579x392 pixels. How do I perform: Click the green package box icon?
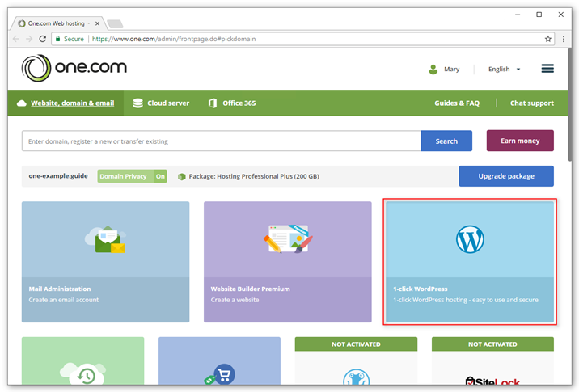coord(181,176)
